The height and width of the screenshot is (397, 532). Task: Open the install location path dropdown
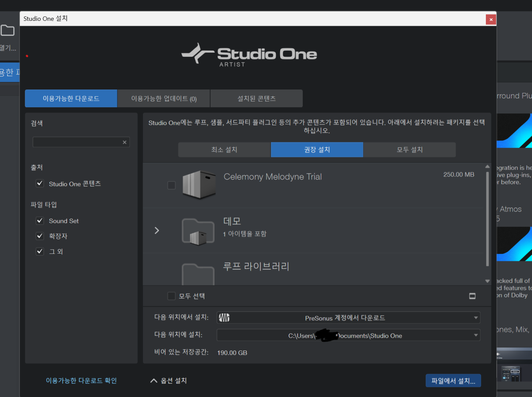[348, 335]
